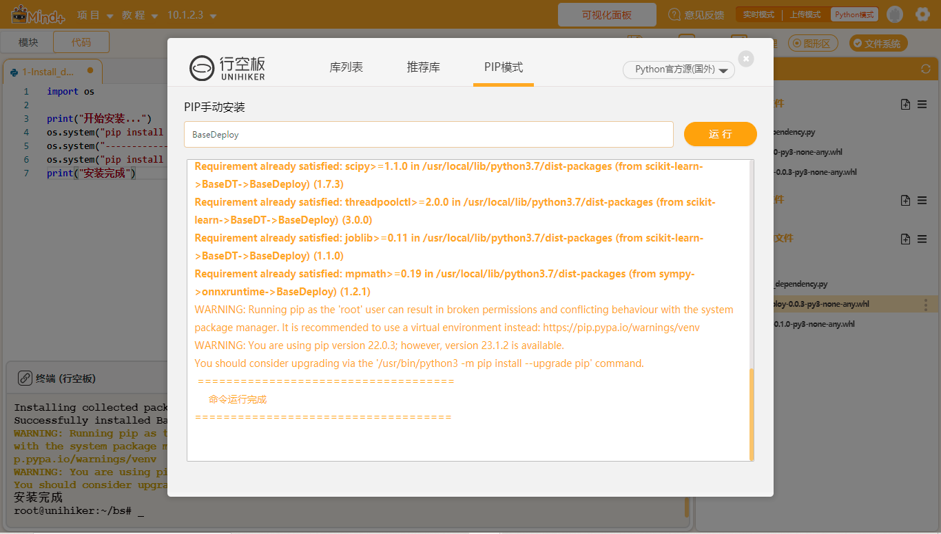Image resolution: width=941 pixels, height=534 pixels.
Task: Open the middle section's hamburger menu icon
Action: [922, 200]
